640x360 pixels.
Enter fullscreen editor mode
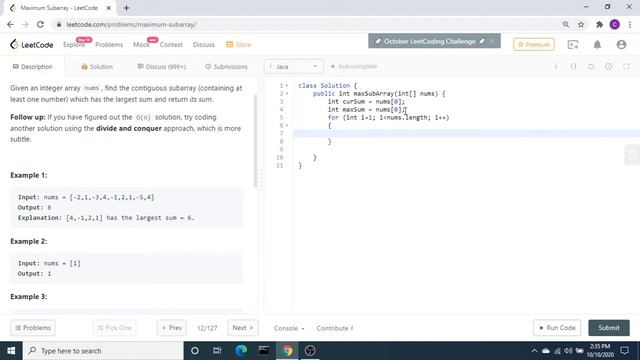click(x=626, y=67)
